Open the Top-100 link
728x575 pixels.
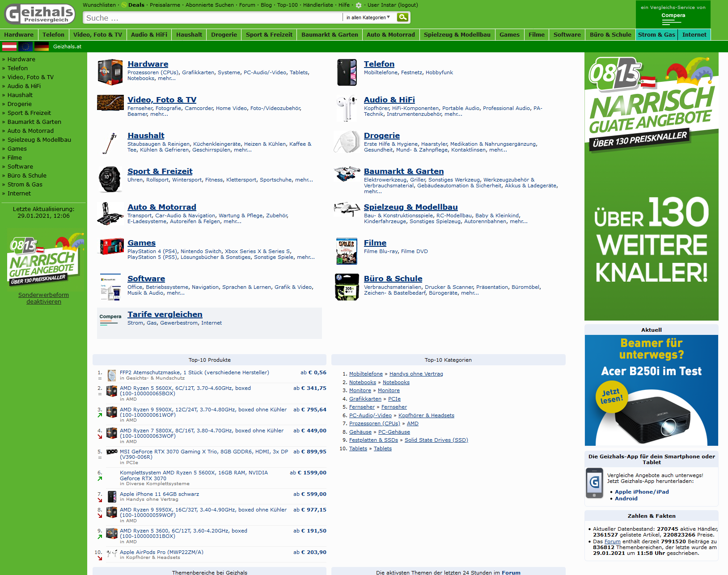point(288,5)
